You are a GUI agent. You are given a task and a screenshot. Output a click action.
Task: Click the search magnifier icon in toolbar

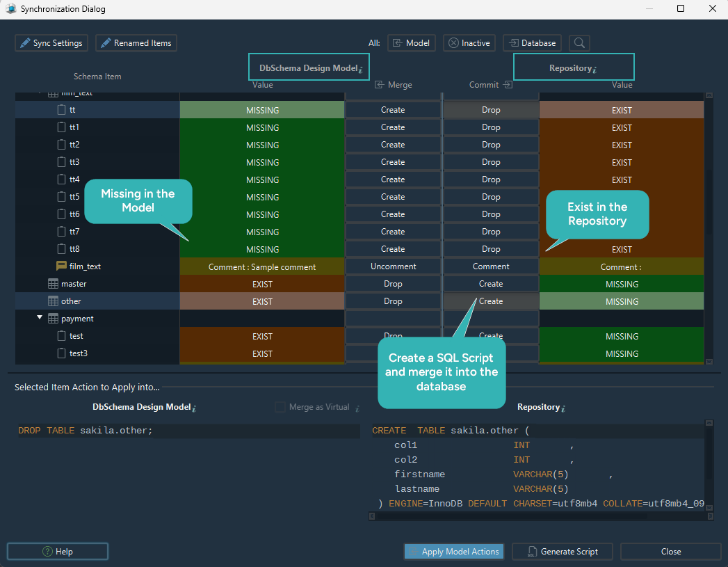(579, 42)
